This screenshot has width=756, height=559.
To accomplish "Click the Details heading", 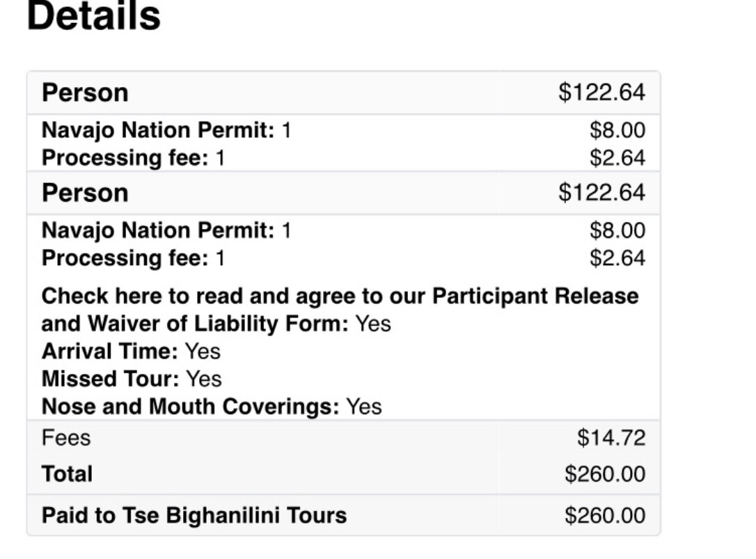I will (x=93, y=17).
